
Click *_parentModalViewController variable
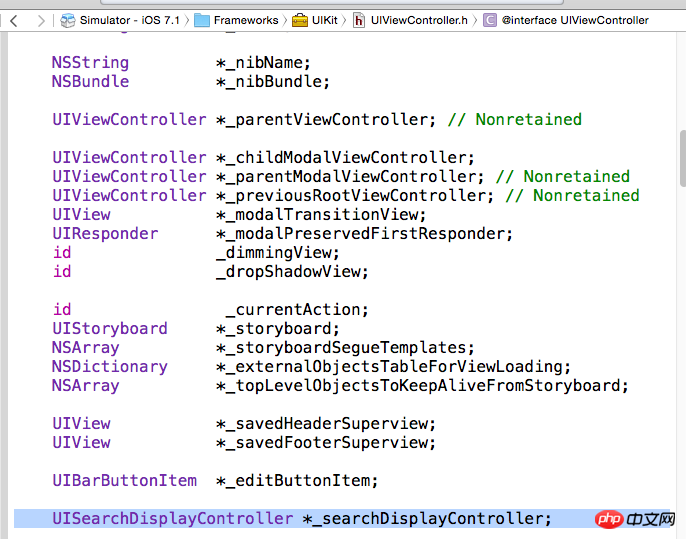[350, 177]
